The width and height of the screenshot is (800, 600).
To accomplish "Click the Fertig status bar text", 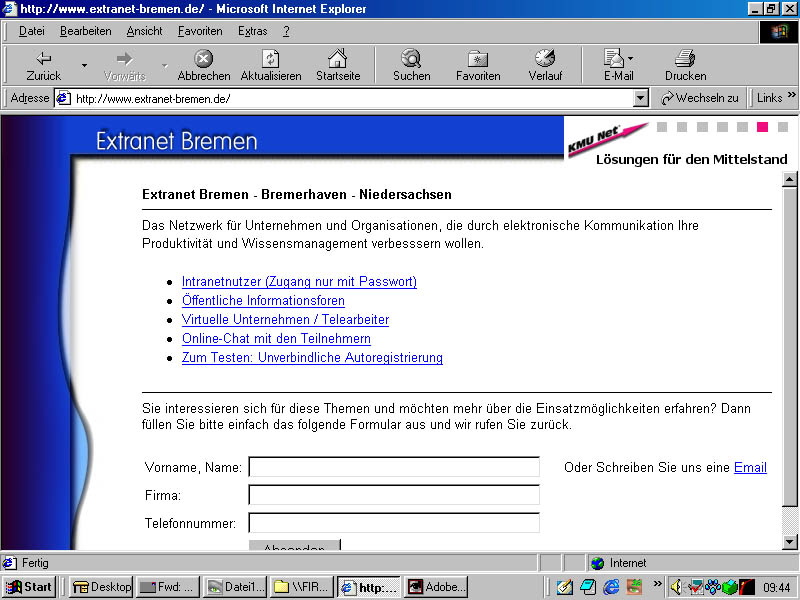I will 35,563.
